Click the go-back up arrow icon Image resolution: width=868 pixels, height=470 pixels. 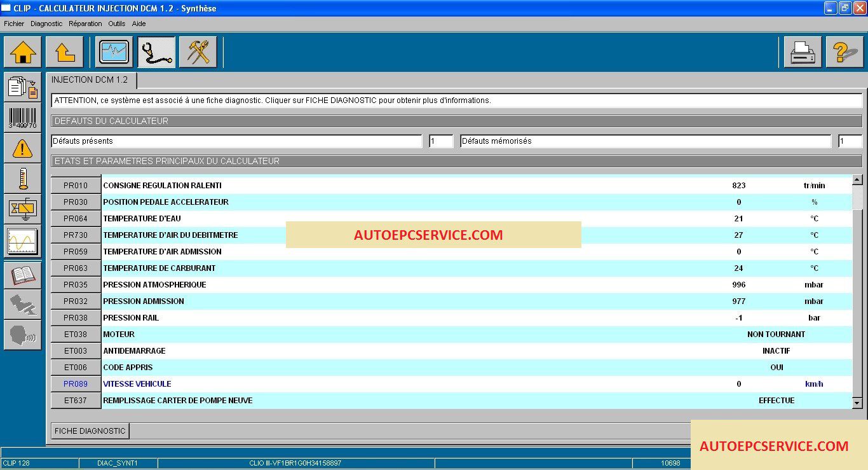[64, 52]
